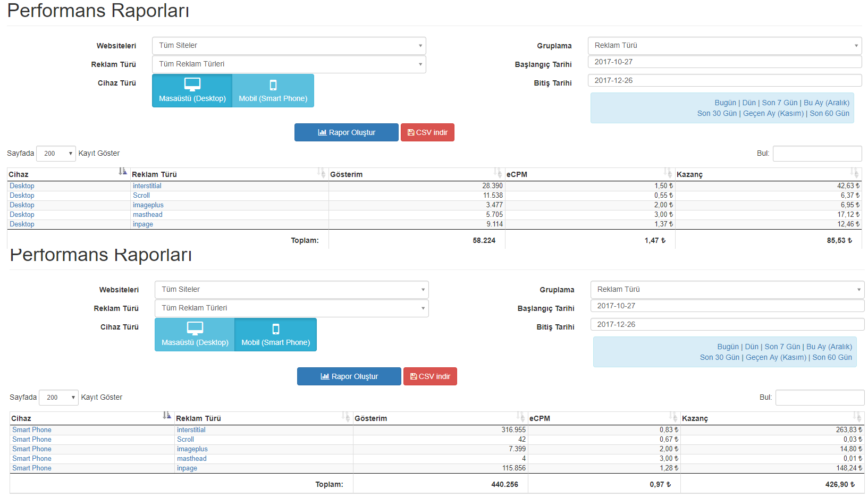This screenshot has height=497, width=868.
Task: Expand top Sayfada 200 records dropdown
Action: tap(56, 154)
